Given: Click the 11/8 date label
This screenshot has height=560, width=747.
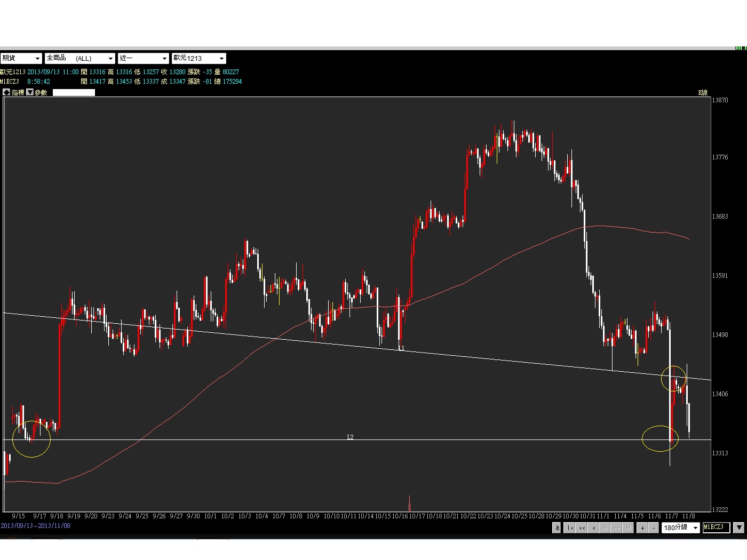Looking at the screenshot, I should (688, 516).
